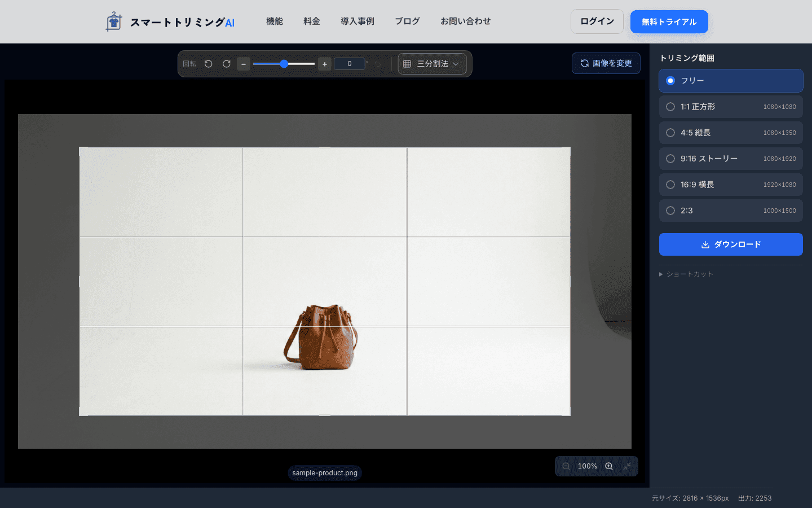Viewport: 812px width, 508px height.
Task: Click the brown bucket bag in the image
Action: [x=323, y=338]
